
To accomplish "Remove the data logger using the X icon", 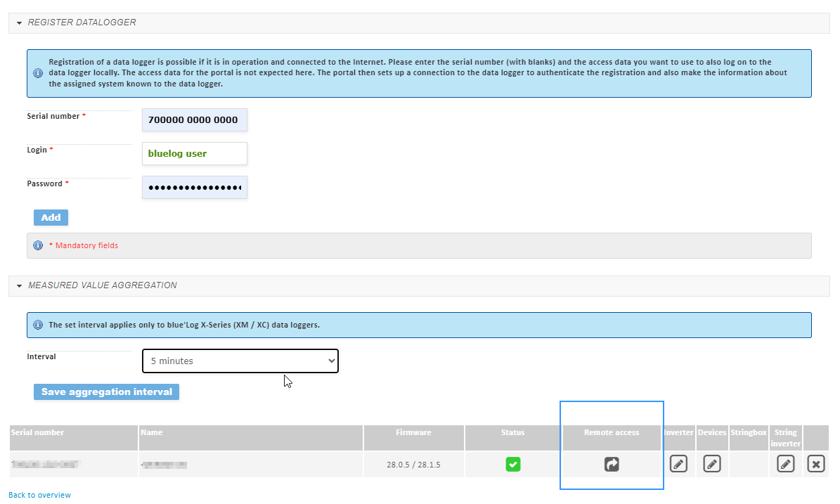I will point(815,464).
